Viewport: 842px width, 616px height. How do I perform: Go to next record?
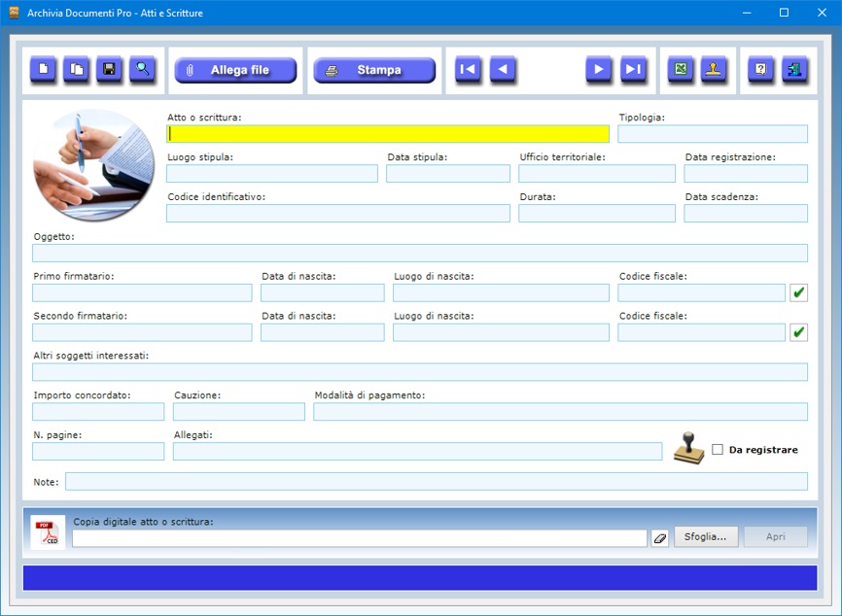pos(598,69)
